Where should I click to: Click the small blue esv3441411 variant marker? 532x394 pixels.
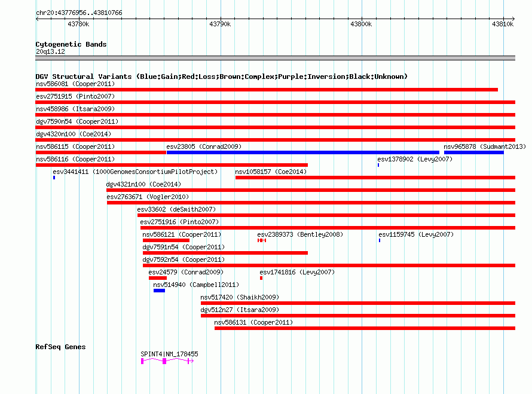tap(54, 178)
